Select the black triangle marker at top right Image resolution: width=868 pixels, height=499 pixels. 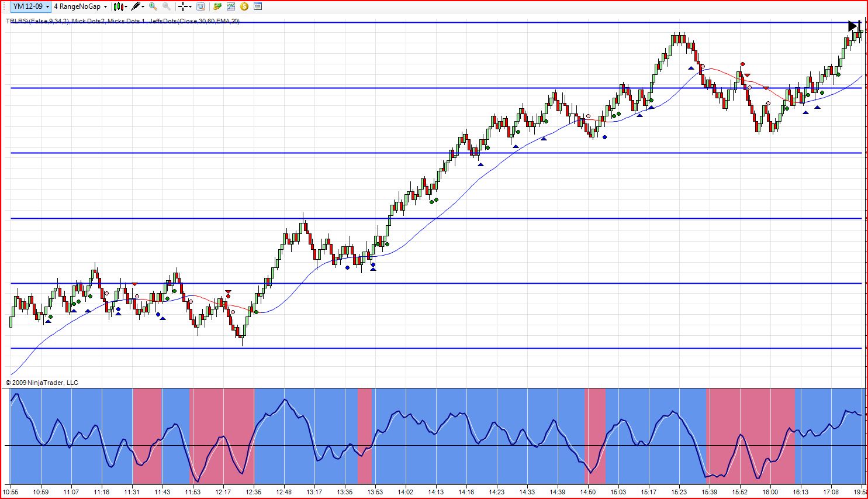click(x=853, y=26)
